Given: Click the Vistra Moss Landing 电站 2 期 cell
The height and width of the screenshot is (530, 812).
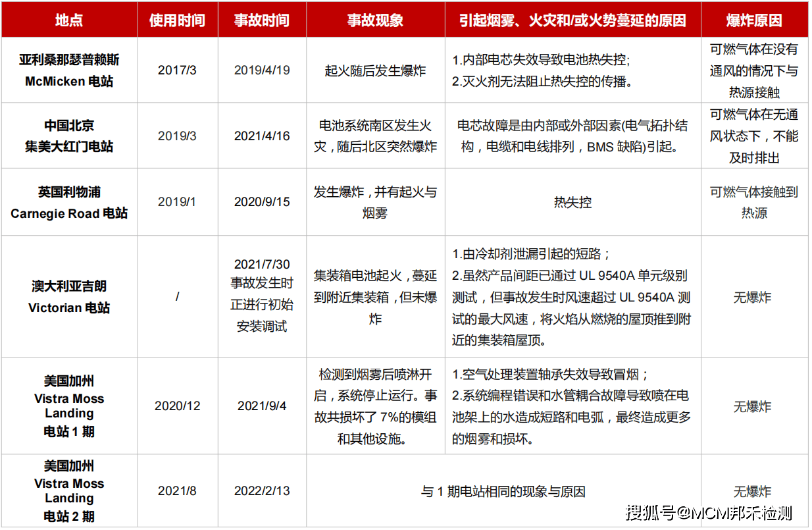Looking at the screenshot, I should (69, 490).
